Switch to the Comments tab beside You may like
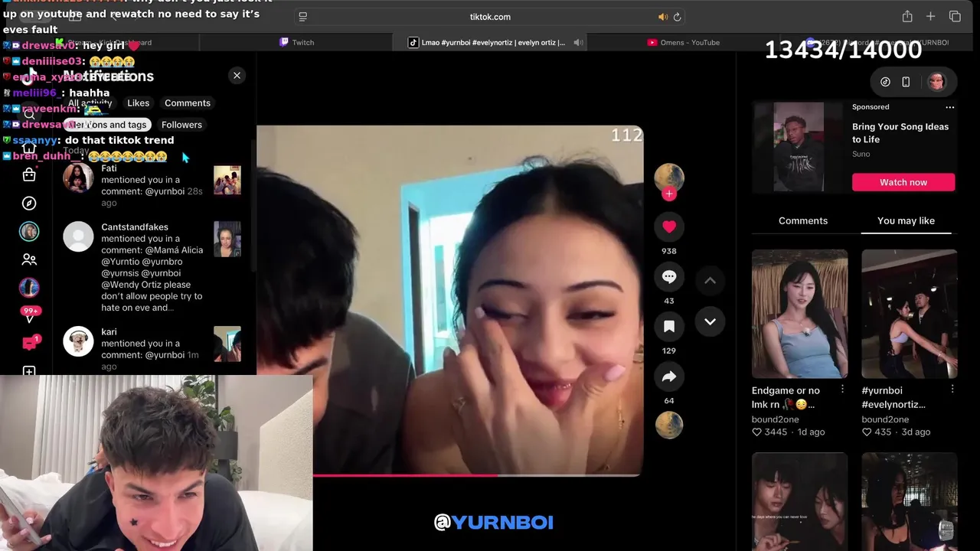980x551 pixels. click(x=803, y=220)
